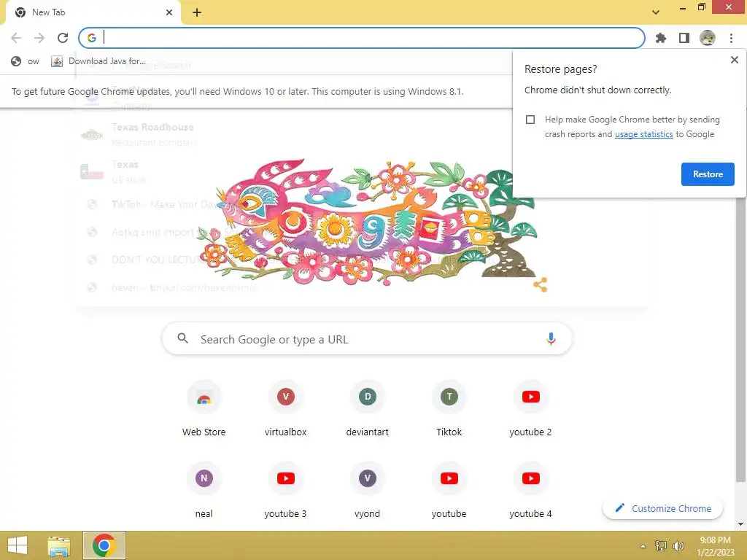Open the Windows Start button

(x=18, y=545)
